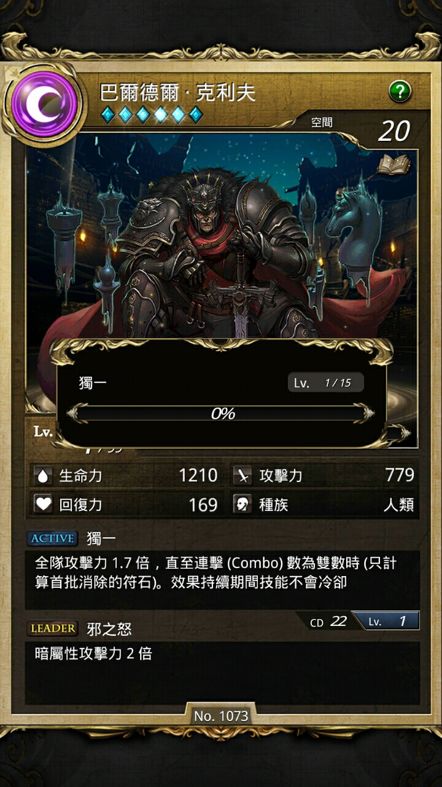Tap the card number No. 1073 plate
Viewport: 442px width, 787px height.
(x=221, y=716)
